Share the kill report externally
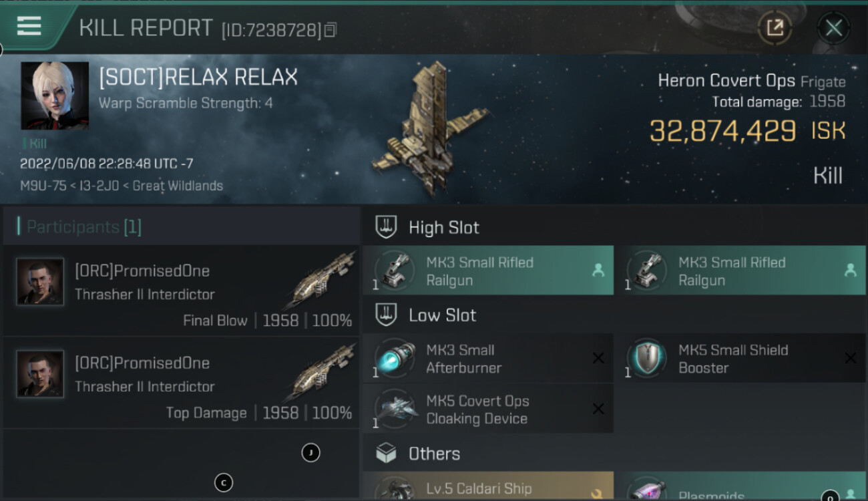 tap(775, 28)
